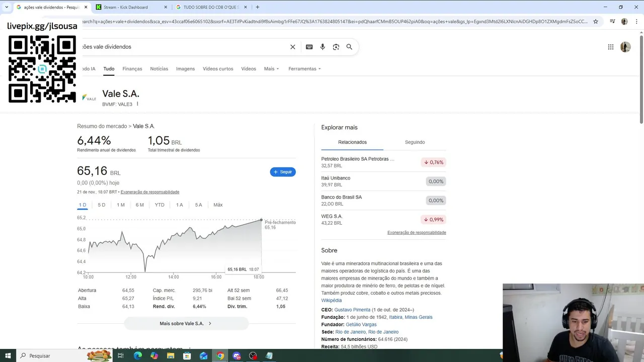Open 'Exoneração de responsabilidade' link beside the timestamp

click(x=150, y=192)
